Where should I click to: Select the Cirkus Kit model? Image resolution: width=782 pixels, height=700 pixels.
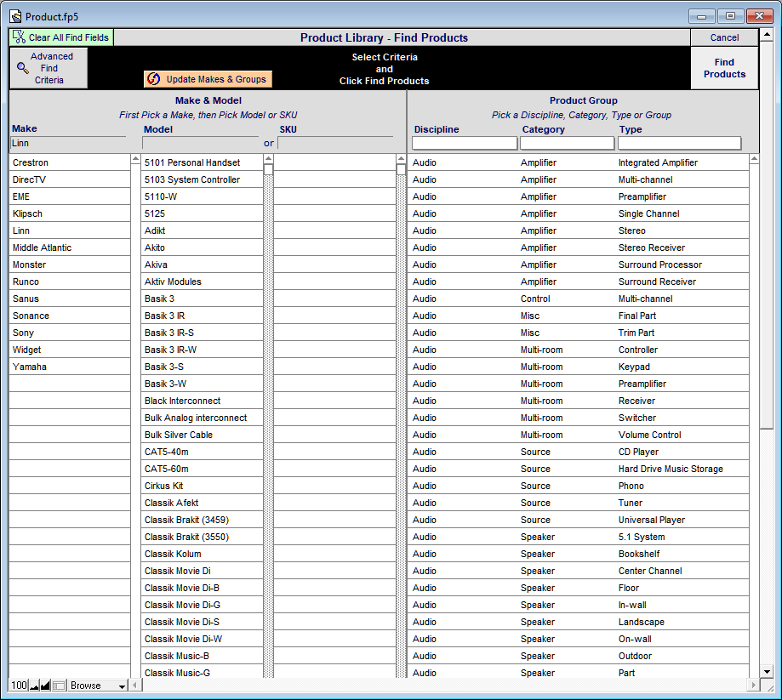point(202,486)
